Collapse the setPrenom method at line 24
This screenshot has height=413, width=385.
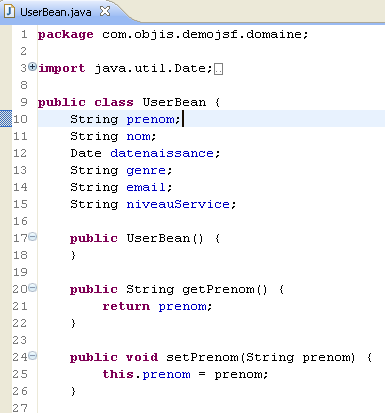32,356
